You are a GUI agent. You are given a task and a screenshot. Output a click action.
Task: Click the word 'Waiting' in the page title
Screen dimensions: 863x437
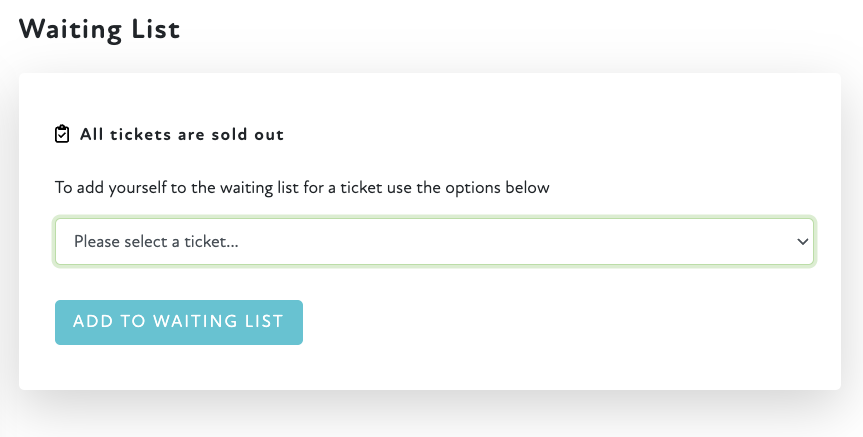pyautogui.click(x=71, y=28)
